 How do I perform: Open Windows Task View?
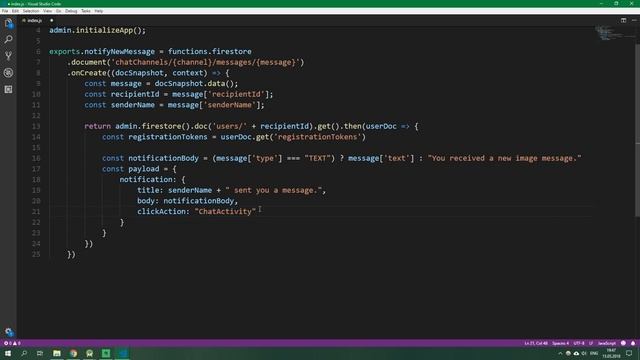click(x=40, y=353)
